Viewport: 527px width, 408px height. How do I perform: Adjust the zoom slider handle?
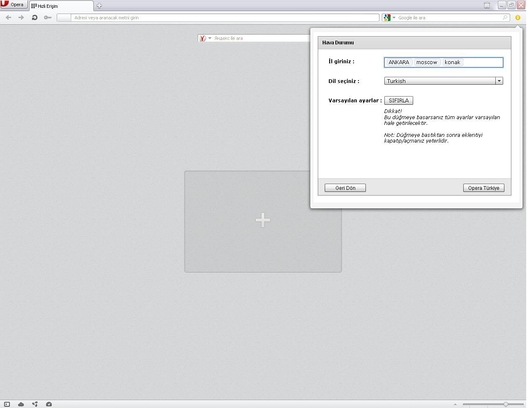505,404
